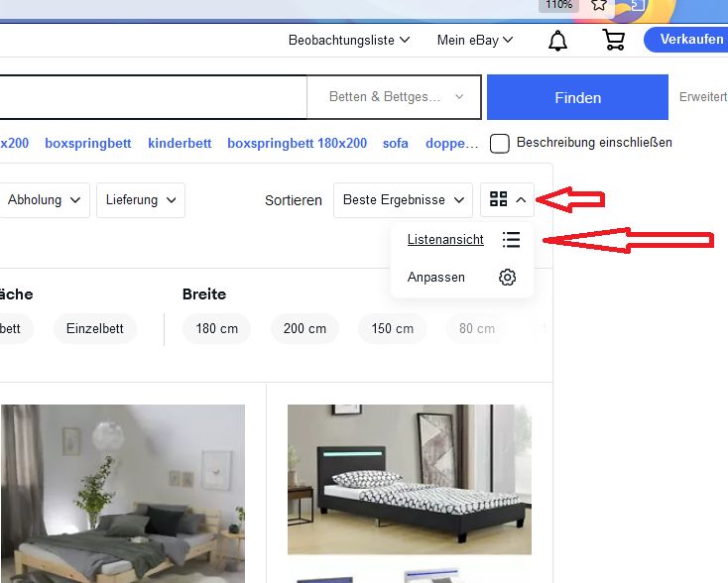728x583 pixels.
Task: Open the black LED bed product thumbnail
Action: coord(409,479)
